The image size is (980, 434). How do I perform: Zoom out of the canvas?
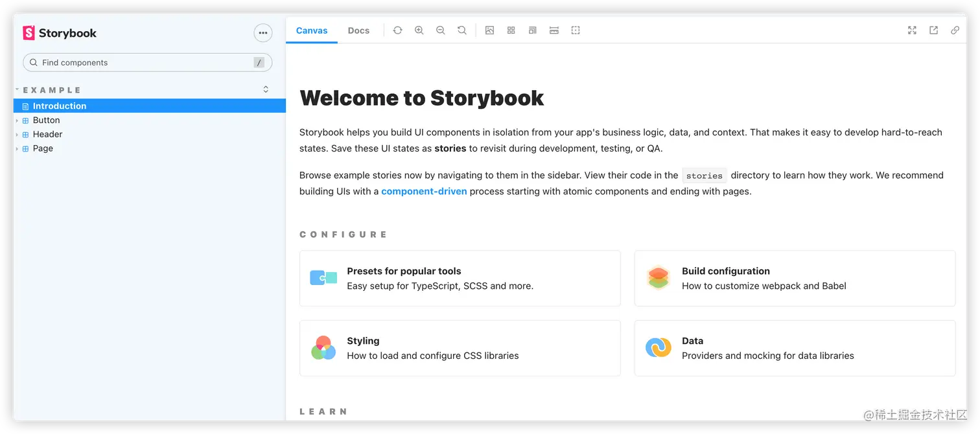pos(441,30)
